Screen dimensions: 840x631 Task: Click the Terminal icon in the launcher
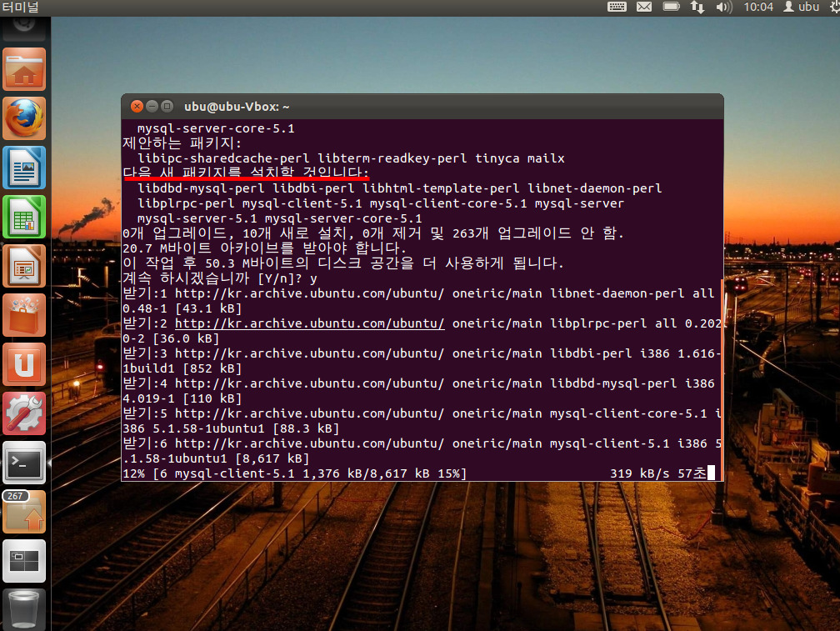[24, 463]
